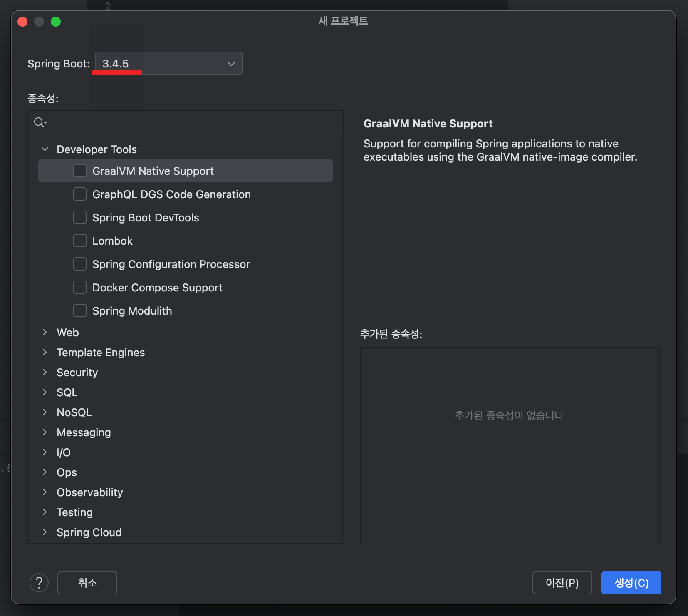This screenshot has width=688, height=616.
Task: Collapse the Developer Tools group
Action: [45, 149]
